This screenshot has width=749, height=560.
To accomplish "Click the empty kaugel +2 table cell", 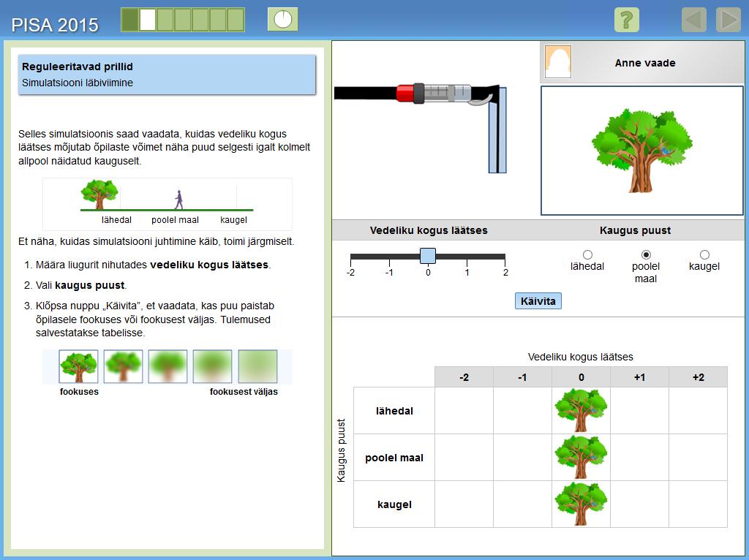I will 698,504.
